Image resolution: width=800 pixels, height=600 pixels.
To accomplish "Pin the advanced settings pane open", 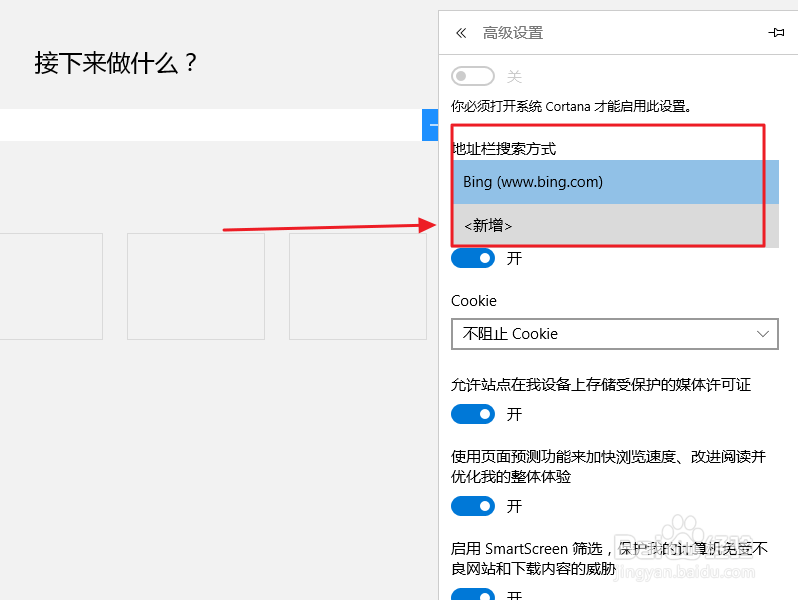I will (x=776, y=33).
